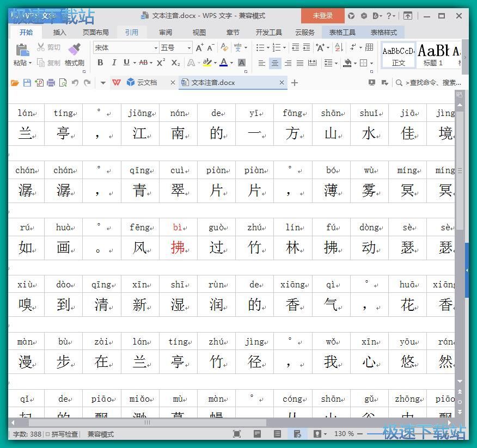Expand line spacing dropdown arrow
Screen dimensions: 477x448
click(336, 63)
